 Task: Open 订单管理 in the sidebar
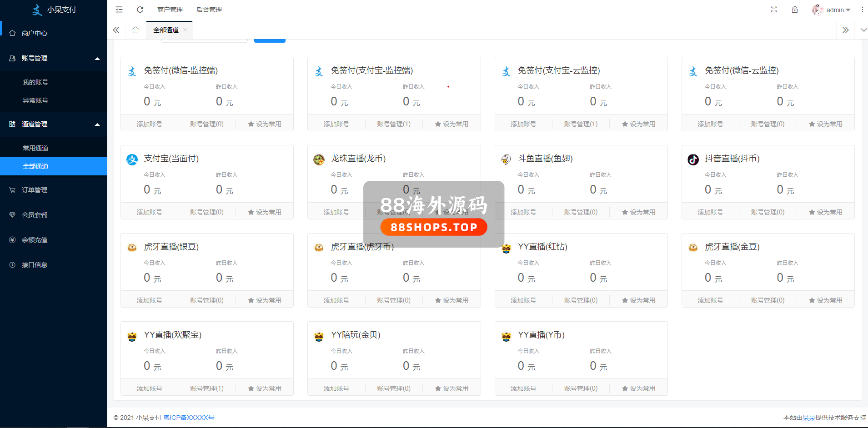(35, 190)
